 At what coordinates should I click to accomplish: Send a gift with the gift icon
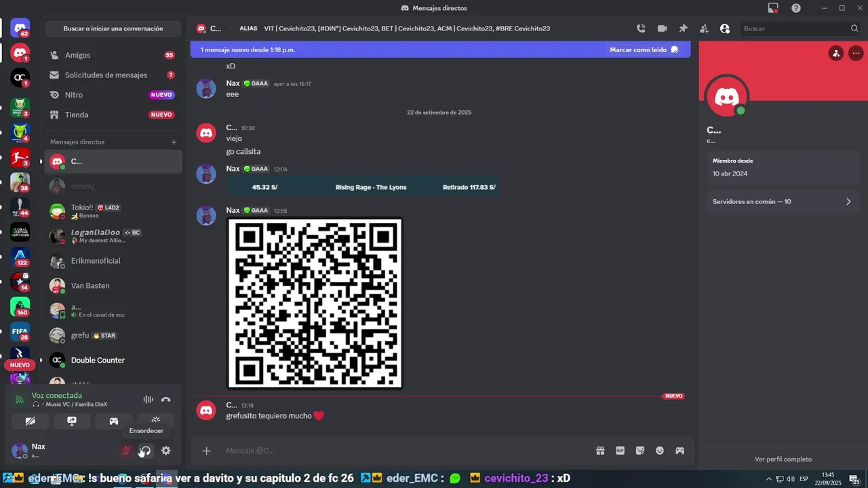[x=600, y=451]
